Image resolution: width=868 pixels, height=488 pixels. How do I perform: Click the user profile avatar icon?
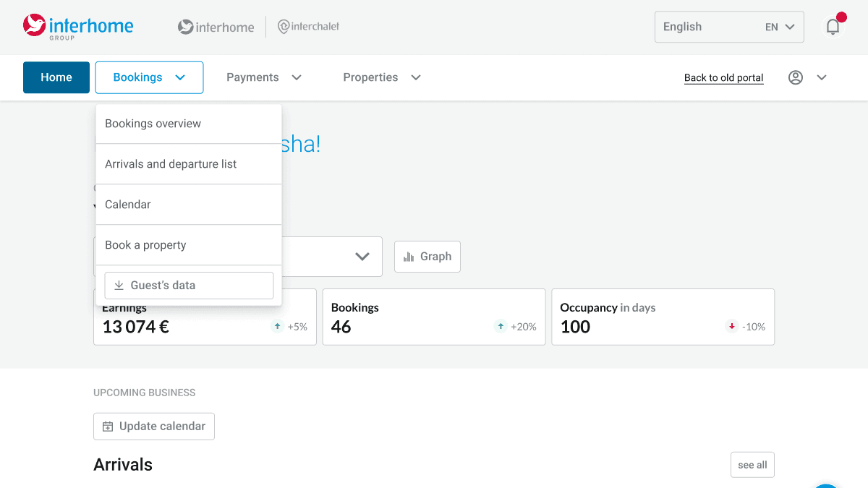click(796, 77)
